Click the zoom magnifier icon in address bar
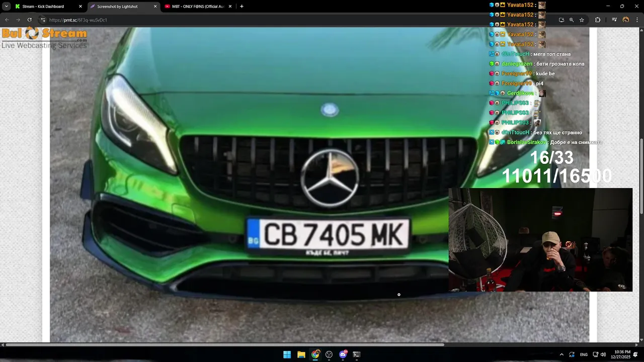The width and height of the screenshot is (644, 362). pyautogui.click(x=572, y=20)
